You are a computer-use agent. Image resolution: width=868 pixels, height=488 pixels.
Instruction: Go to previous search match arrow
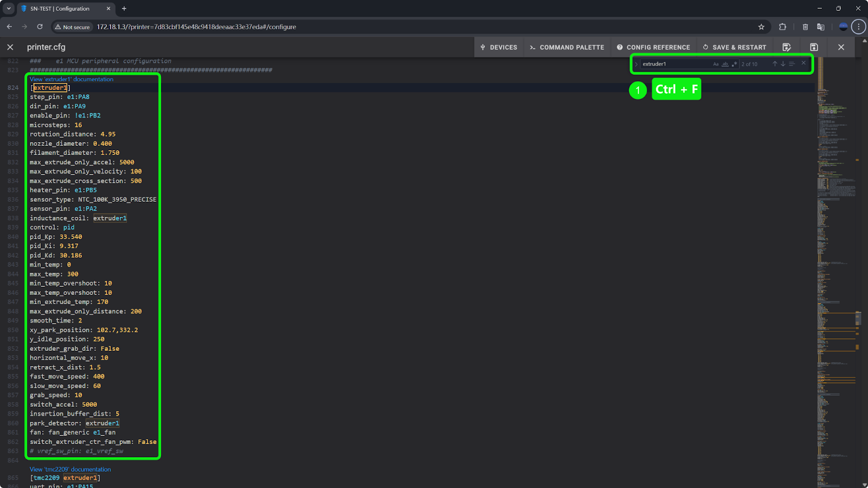[x=775, y=64]
